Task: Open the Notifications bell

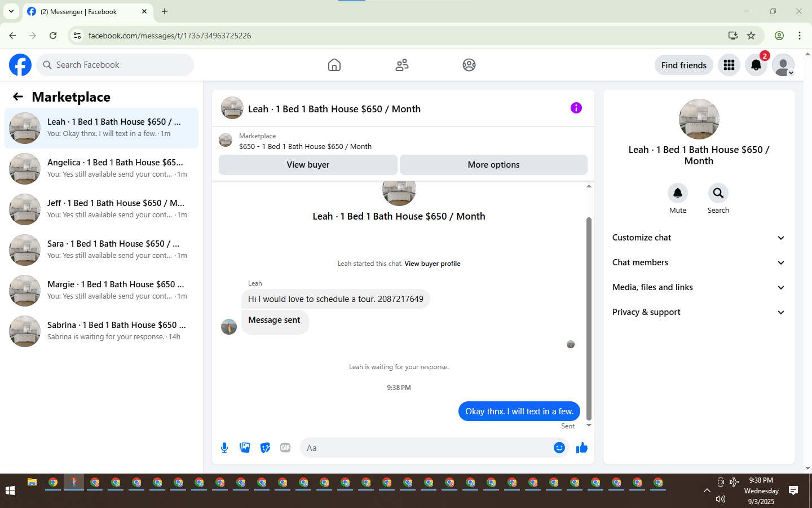Action: [x=756, y=65]
